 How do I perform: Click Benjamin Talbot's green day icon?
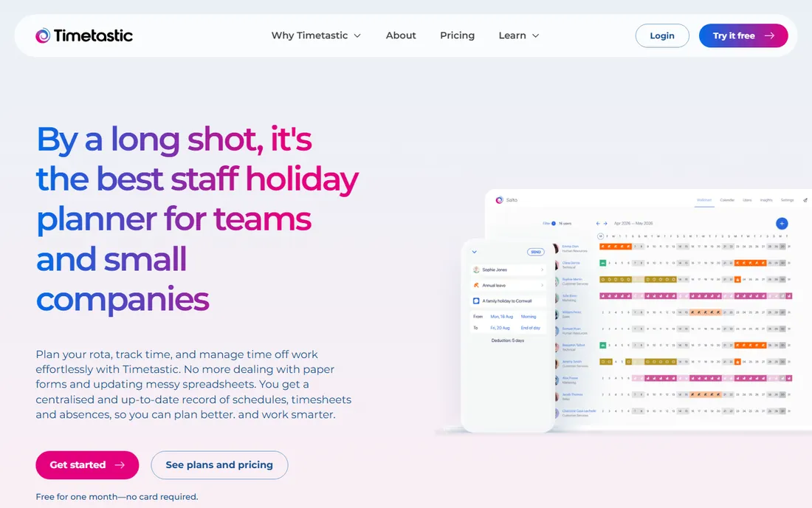(x=603, y=346)
